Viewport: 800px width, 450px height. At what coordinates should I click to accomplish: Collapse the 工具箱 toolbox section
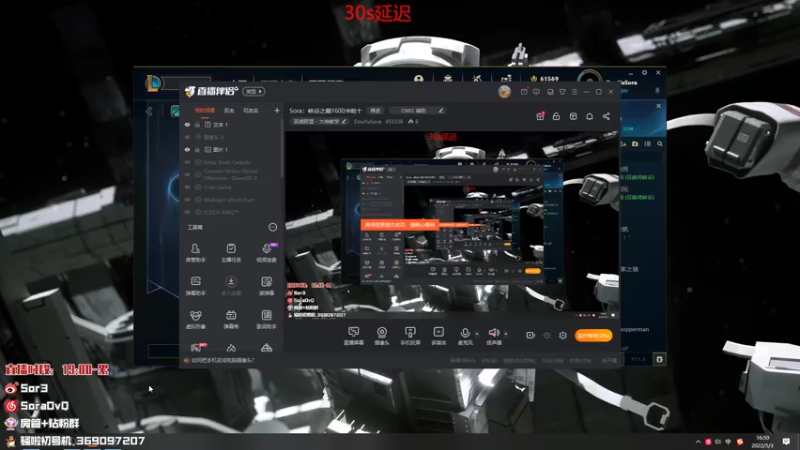[272, 227]
